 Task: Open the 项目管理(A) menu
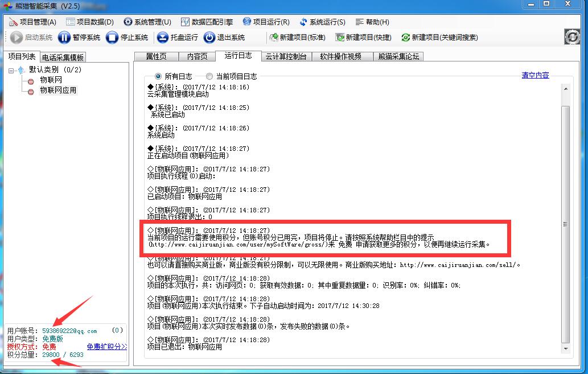point(32,22)
